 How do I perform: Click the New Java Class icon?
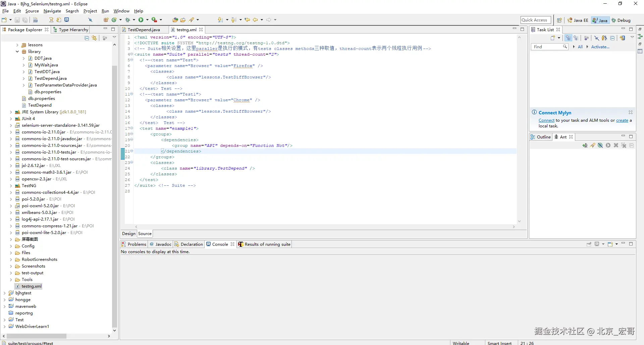coord(114,20)
